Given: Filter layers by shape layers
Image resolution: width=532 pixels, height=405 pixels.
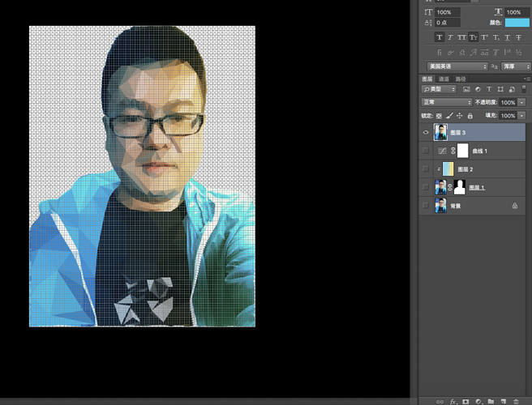Looking at the screenshot, I should point(500,89).
